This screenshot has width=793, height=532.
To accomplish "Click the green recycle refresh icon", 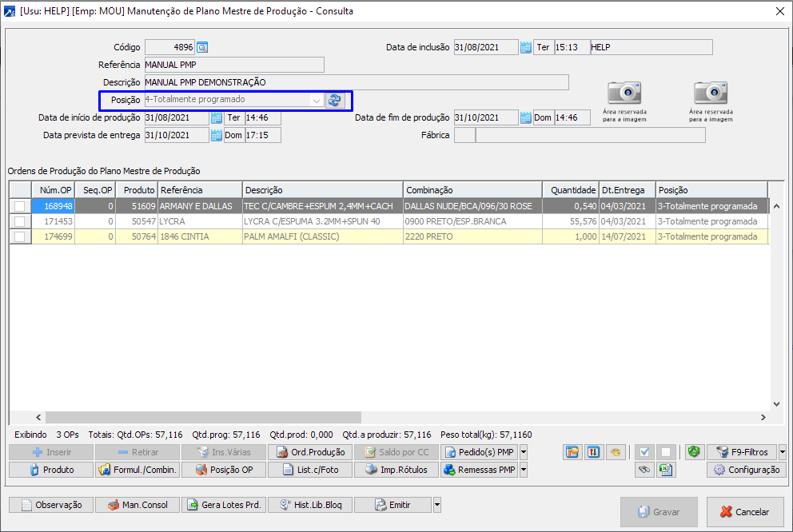I will coord(694,451).
